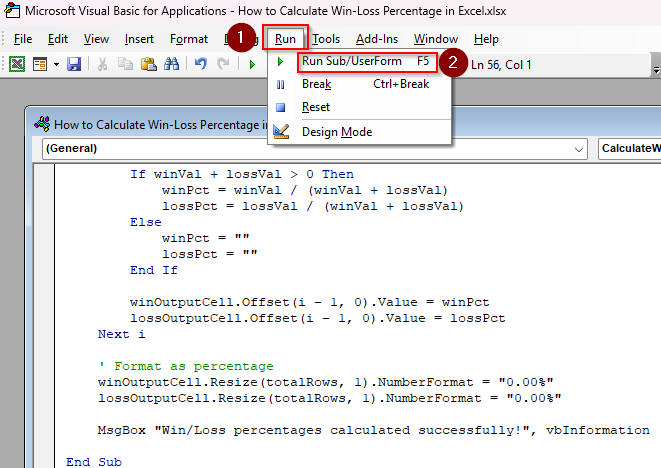The height and width of the screenshot is (468, 661).
Task: Click the Insert UserForm toolbar icon
Action: (40, 65)
